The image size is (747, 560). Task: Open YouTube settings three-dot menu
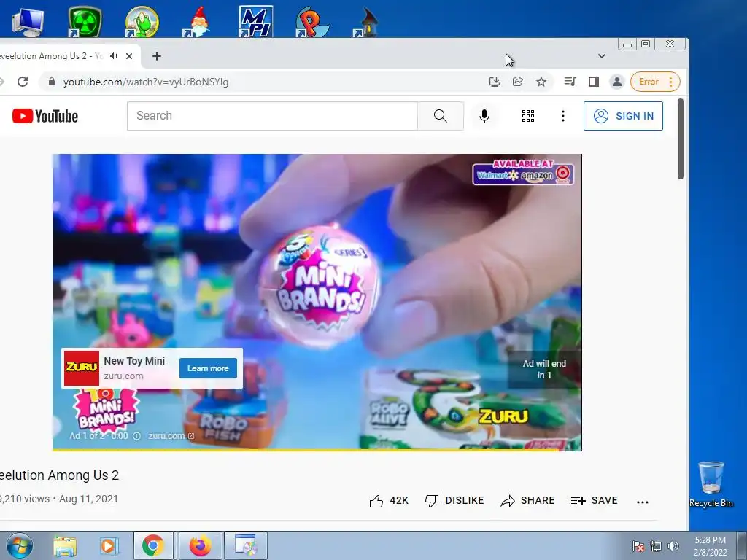point(563,116)
